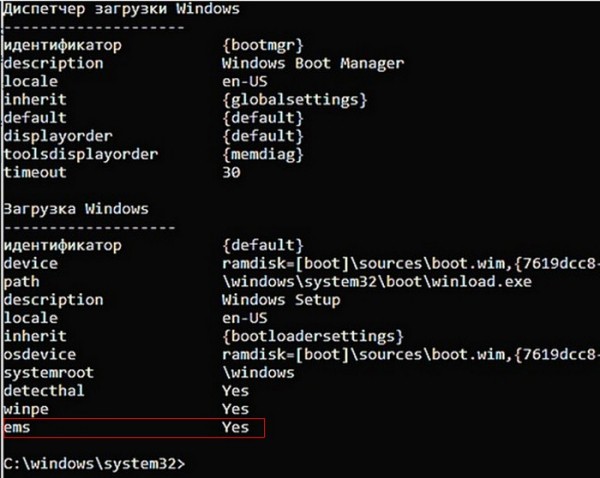The width and height of the screenshot is (600, 478).
Task: Click the 'Диспетчер загрузки Windows' heading
Action: point(122,8)
